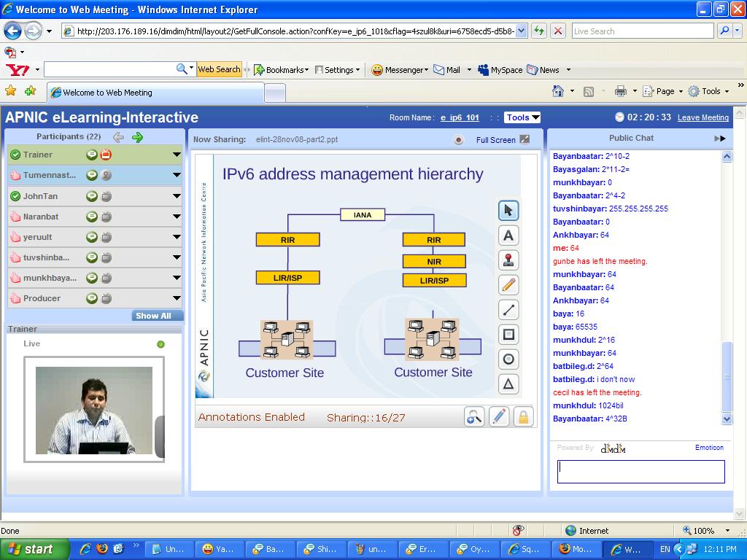Open Messenger menu in Yahoo toolbar
This screenshot has height=560, width=747.
(x=400, y=70)
